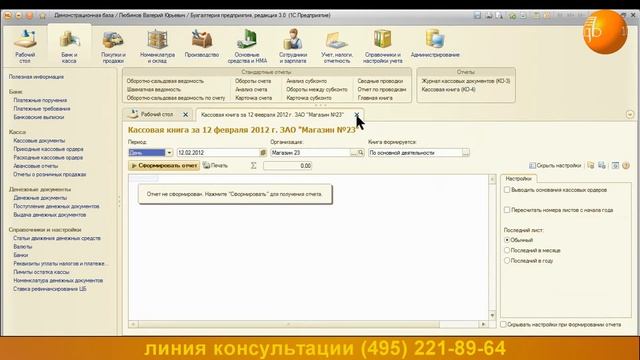Open Оборотно-сальдовая ведомость report
The image size is (640, 360).
pyautogui.click(x=165, y=81)
